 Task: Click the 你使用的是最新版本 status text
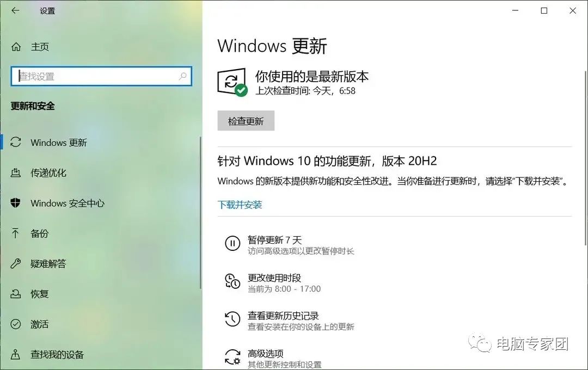click(x=312, y=77)
